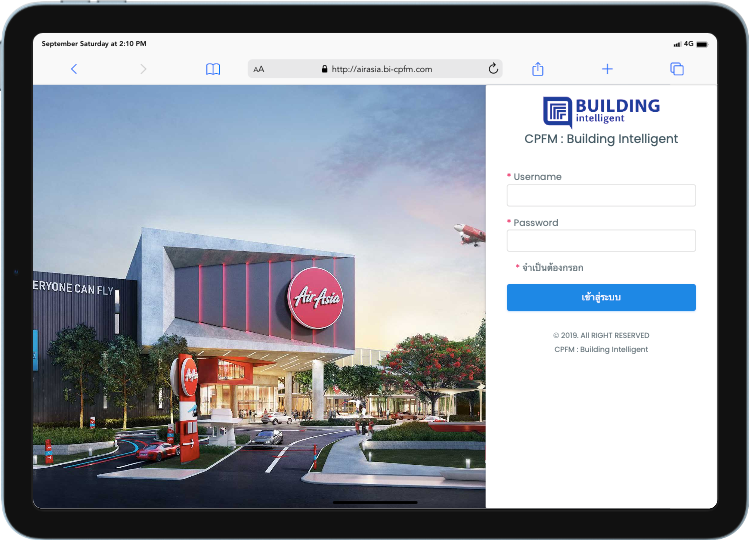Click the Password label
The height and width of the screenshot is (540, 749).
pos(535,223)
